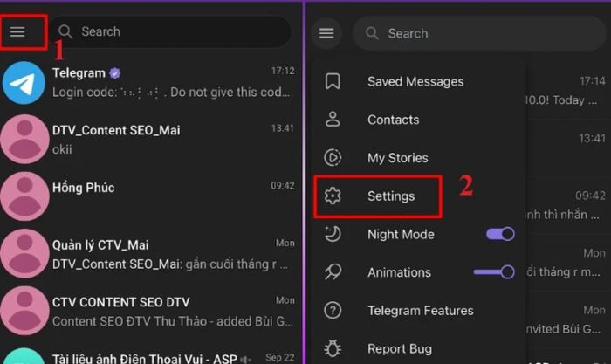Click the Telegram Features question mark icon
This screenshot has width=611, height=364.
333,310
